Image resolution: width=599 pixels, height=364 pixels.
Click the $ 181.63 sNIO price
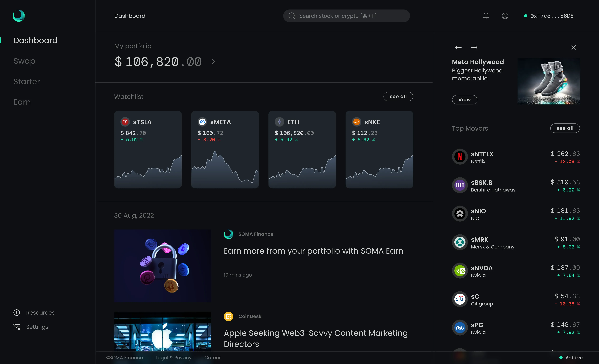(565, 211)
